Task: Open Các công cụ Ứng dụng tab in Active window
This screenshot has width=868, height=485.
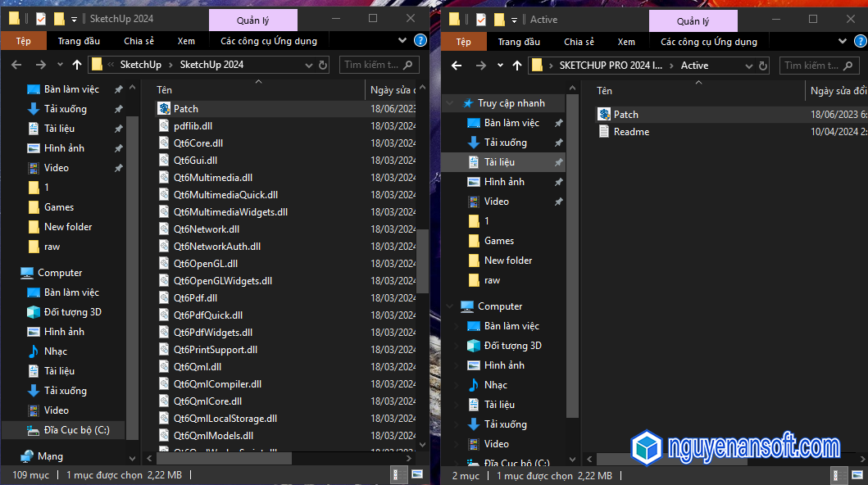Action: 708,42
